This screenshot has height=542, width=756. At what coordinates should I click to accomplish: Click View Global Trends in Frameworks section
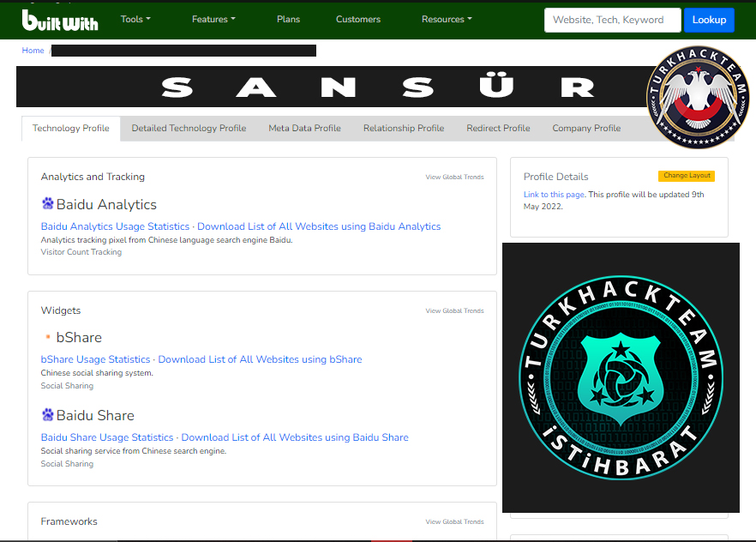(x=454, y=521)
